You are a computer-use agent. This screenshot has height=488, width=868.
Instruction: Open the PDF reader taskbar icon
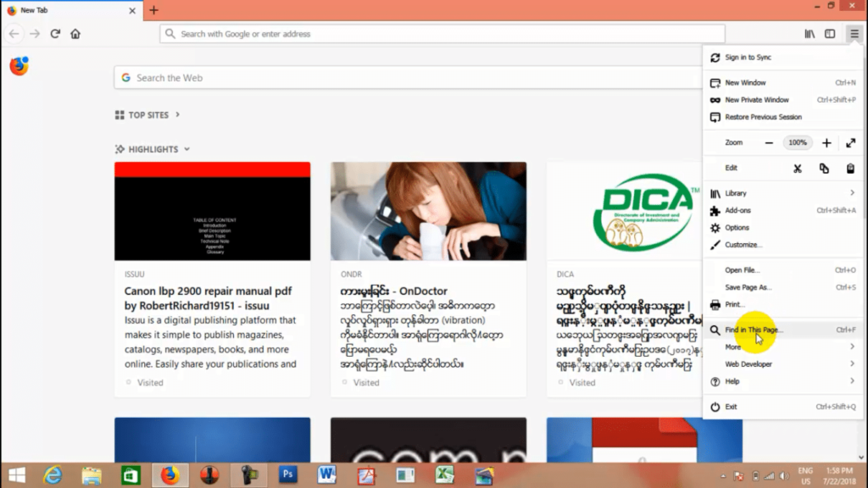(366, 475)
